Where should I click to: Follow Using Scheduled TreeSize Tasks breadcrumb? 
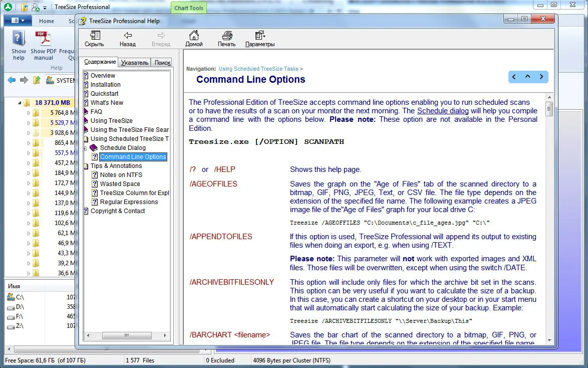coord(259,69)
